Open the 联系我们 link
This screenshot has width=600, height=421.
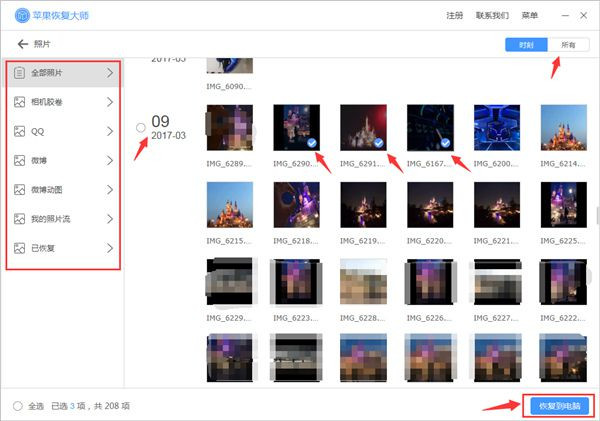pos(492,17)
